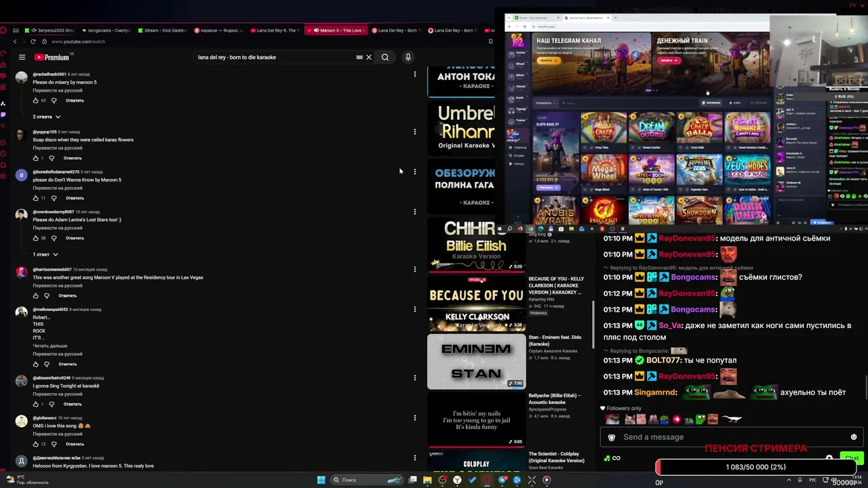Like the 'OMG i love this song' comment
This screenshot has height=488, width=868.
[x=36, y=444]
